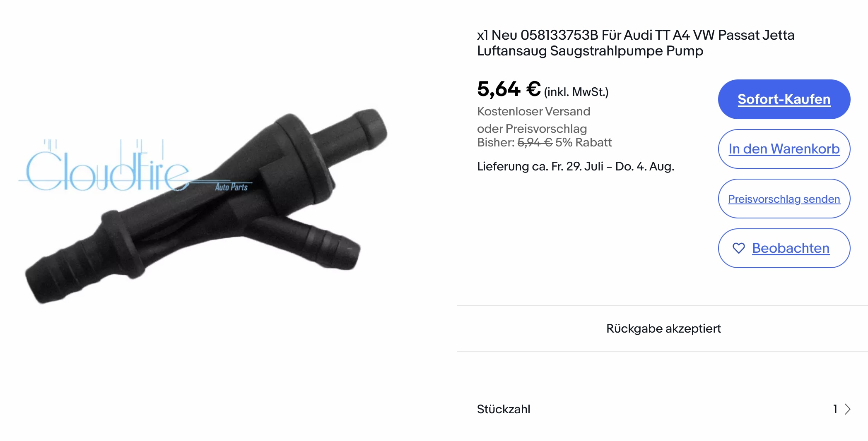Image resolution: width=868 pixels, height=441 pixels.
Task: Add item via In den Warenkorb
Action: click(784, 149)
